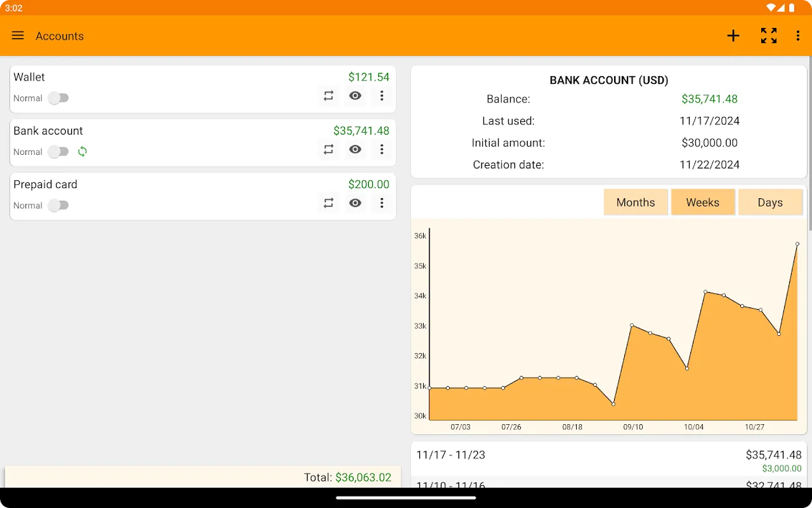Image resolution: width=812 pixels, height=508 pixels.
Task: Tap the fullscreen expand icon
Action: coord(769,36)
